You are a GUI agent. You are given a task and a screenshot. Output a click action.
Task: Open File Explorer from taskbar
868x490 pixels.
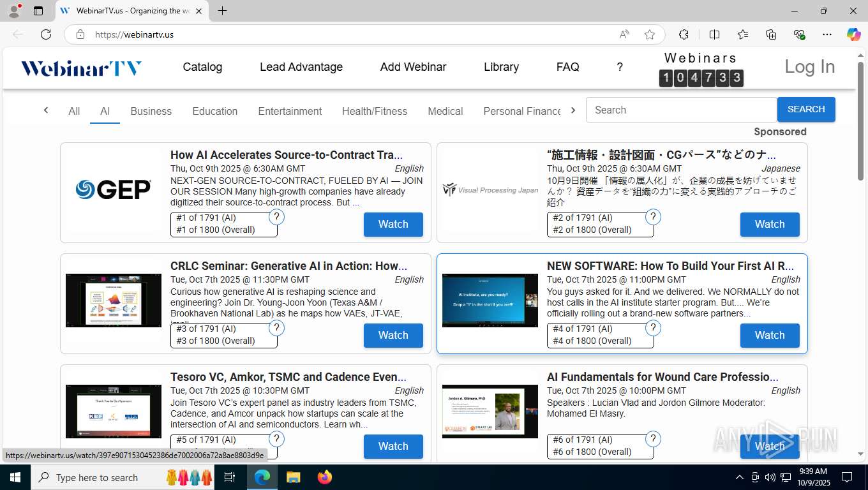click(x=293, y=477)
